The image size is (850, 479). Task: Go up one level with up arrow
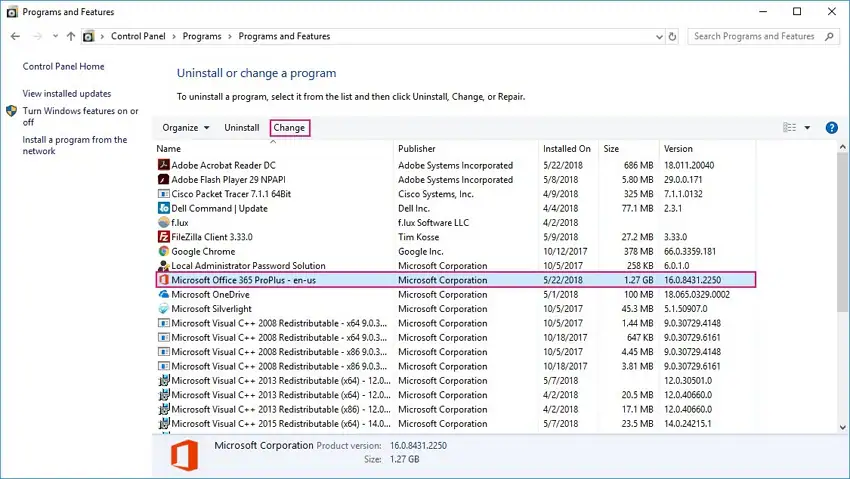click(71, 36)
